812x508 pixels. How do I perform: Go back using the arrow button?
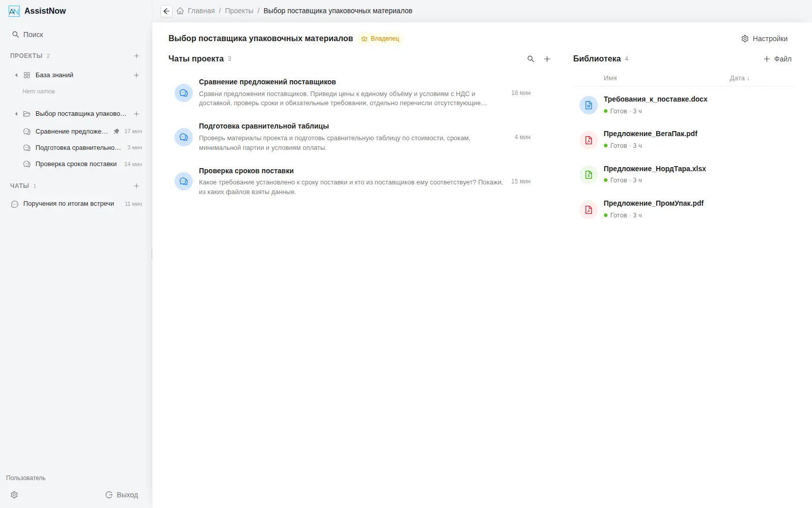166,11
